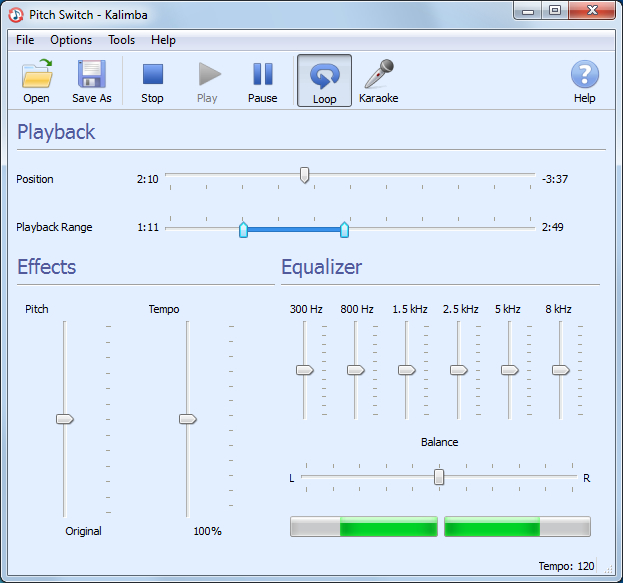Image resolution: width=623 pixels, height=583 pixels.
Task: Open an audio file with Open icon
Action: [37, 81]
